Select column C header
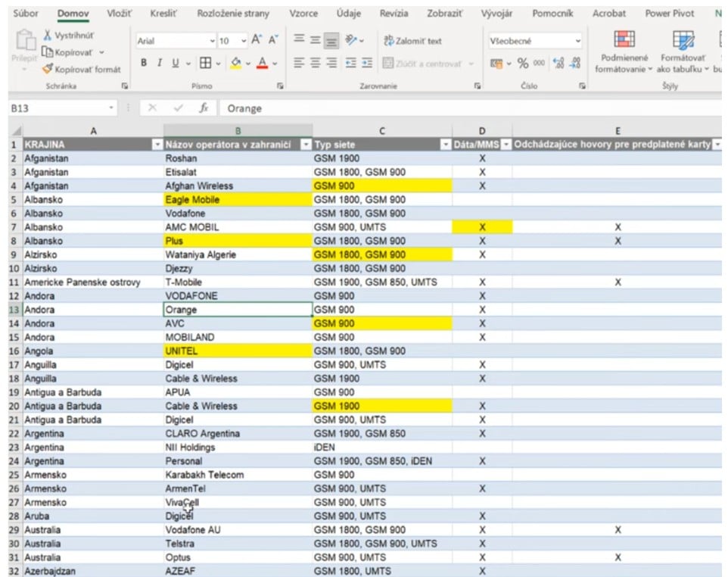This screenshot has height=577, width=728. [382, 131]
